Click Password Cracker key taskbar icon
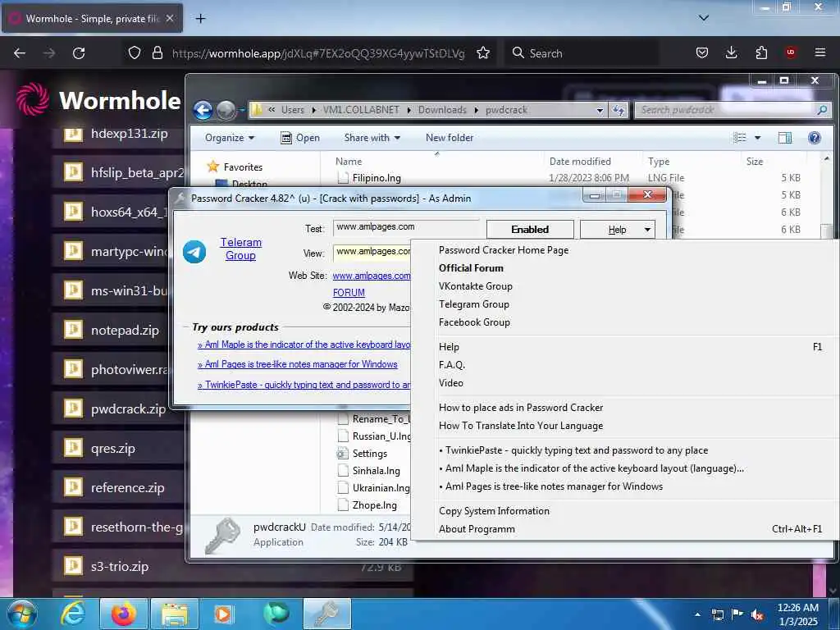The image size is (840, 630). coord(326,614)
